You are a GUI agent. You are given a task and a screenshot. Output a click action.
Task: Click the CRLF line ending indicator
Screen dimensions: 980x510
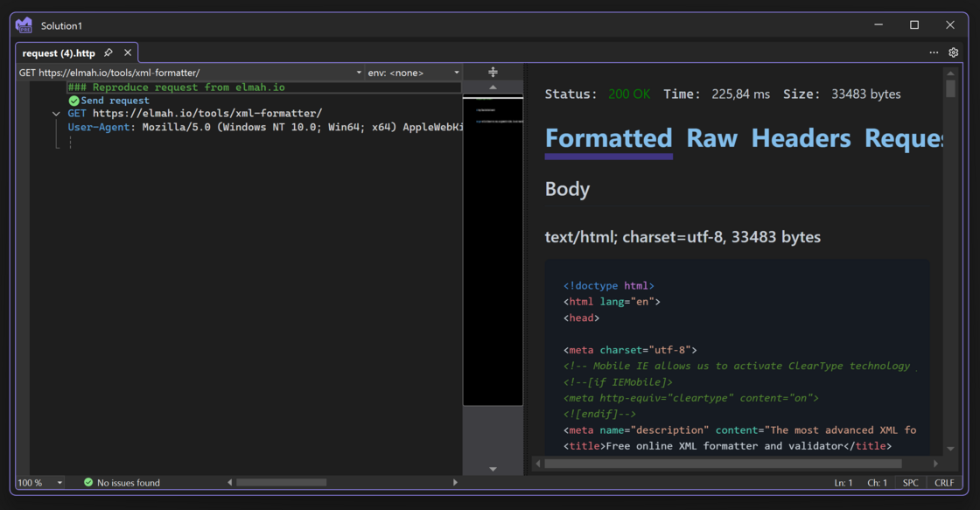[x=944, y=483]
